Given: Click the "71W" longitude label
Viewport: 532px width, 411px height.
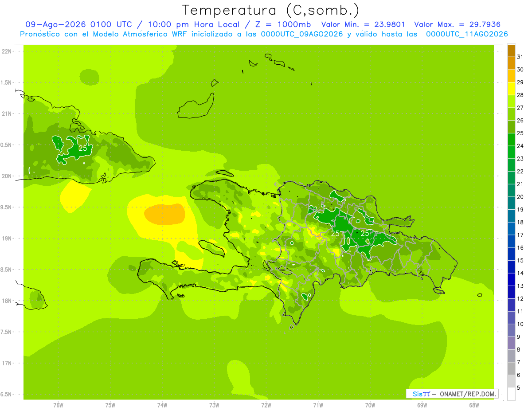Looking at the screenshot, I should pos(318,405).
